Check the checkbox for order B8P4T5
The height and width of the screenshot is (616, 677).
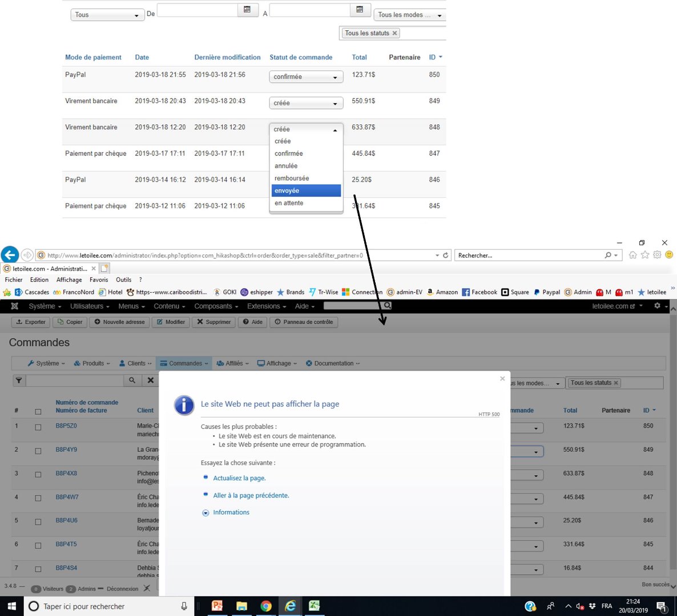pyautogui.click(x=38, y=546)
